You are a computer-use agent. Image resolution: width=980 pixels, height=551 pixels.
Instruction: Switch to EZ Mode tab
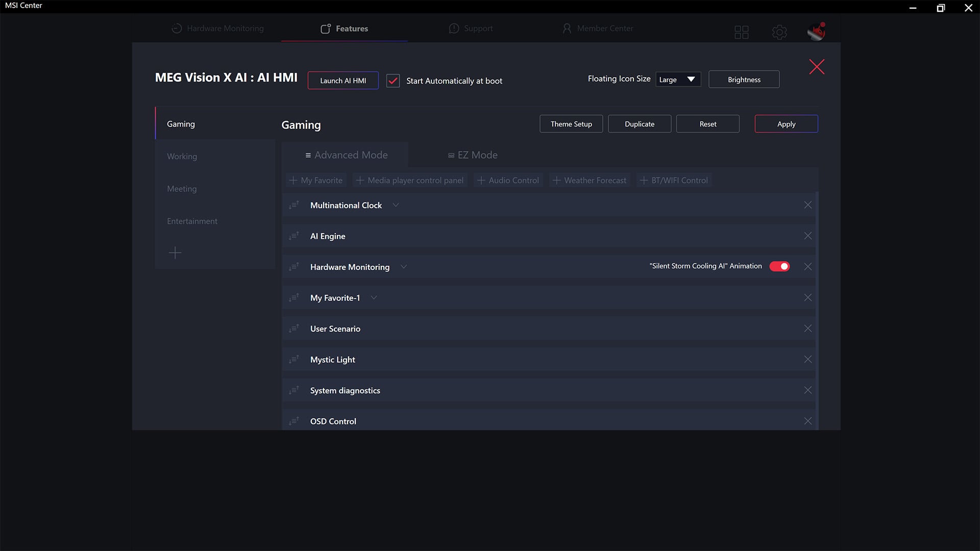point(473,155)
